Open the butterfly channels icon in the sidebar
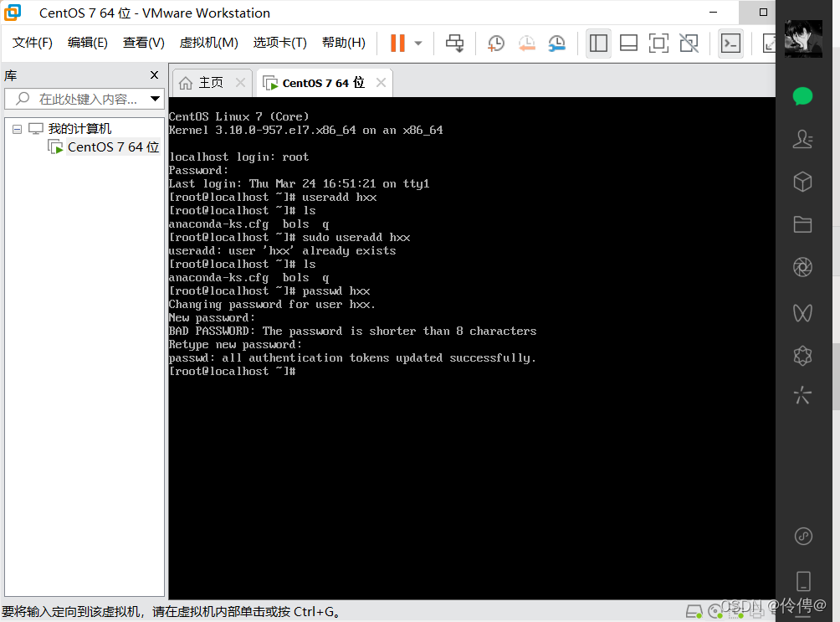 (802, 312)
